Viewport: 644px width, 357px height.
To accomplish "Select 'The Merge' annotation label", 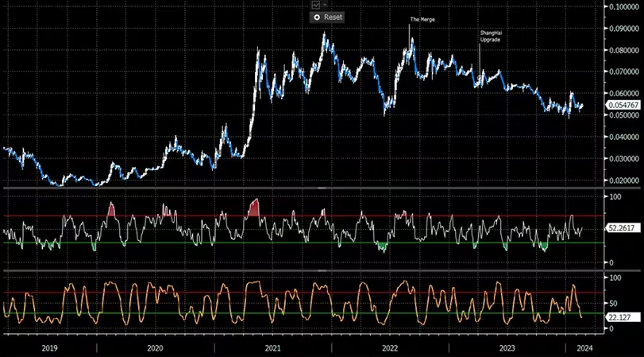I will coord(422,19).
